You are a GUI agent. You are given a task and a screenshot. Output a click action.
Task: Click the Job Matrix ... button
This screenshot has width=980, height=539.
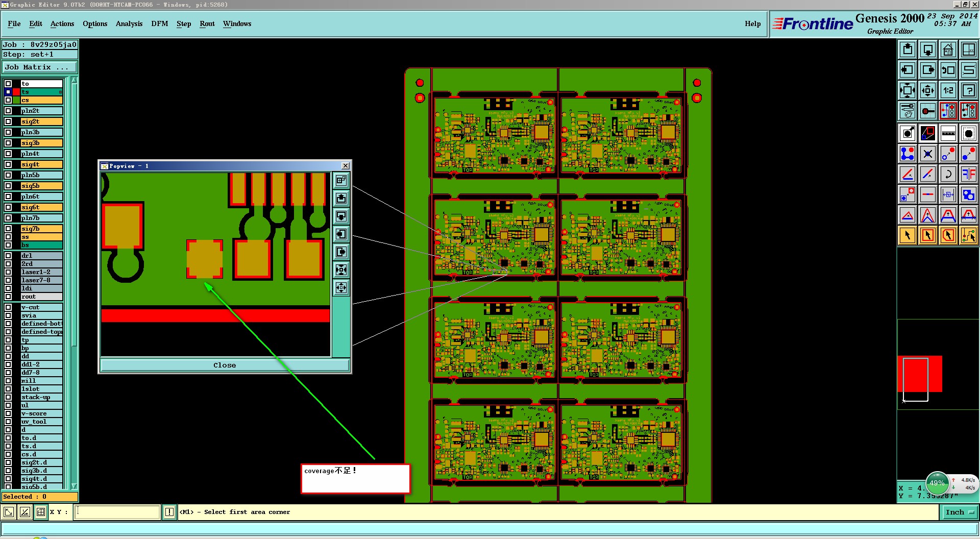point(40,67)
